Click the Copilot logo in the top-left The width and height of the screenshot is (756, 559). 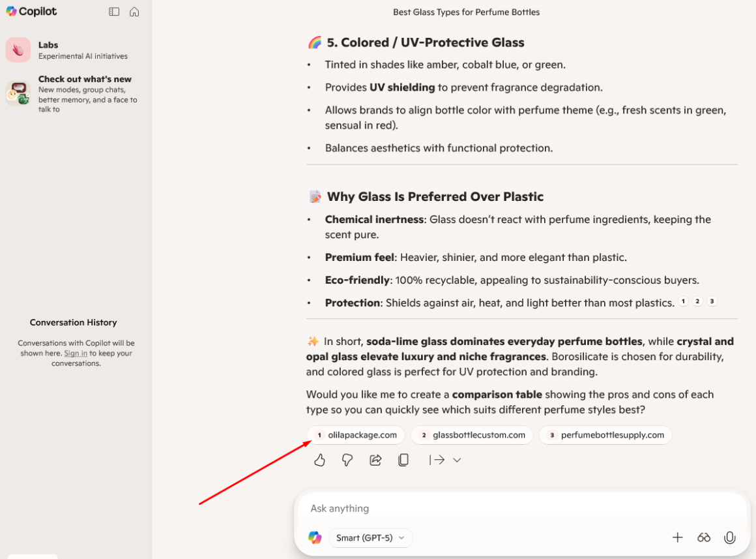coord(31,11)
